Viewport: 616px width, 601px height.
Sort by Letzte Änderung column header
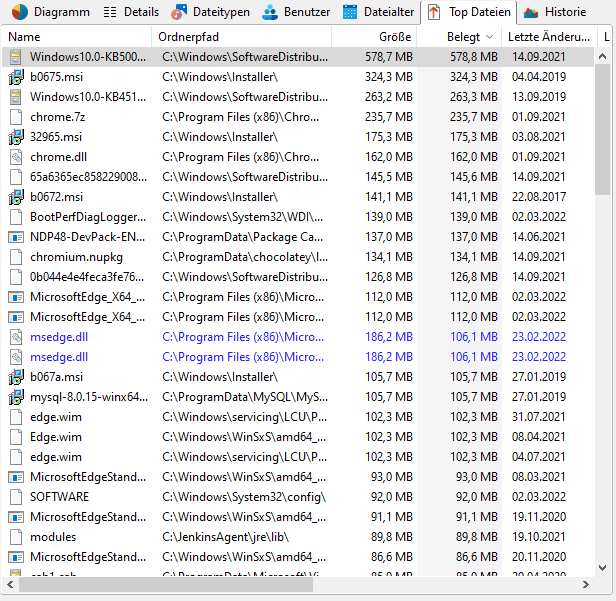(549, 37)
